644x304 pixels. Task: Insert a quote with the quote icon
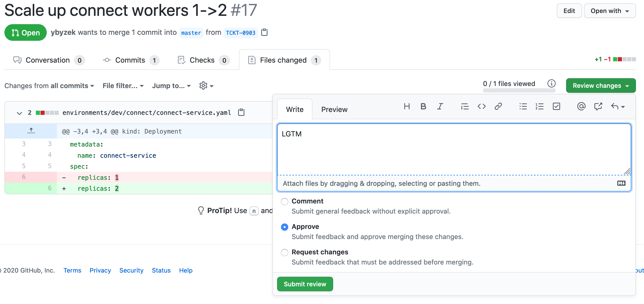tap(465, 106)
